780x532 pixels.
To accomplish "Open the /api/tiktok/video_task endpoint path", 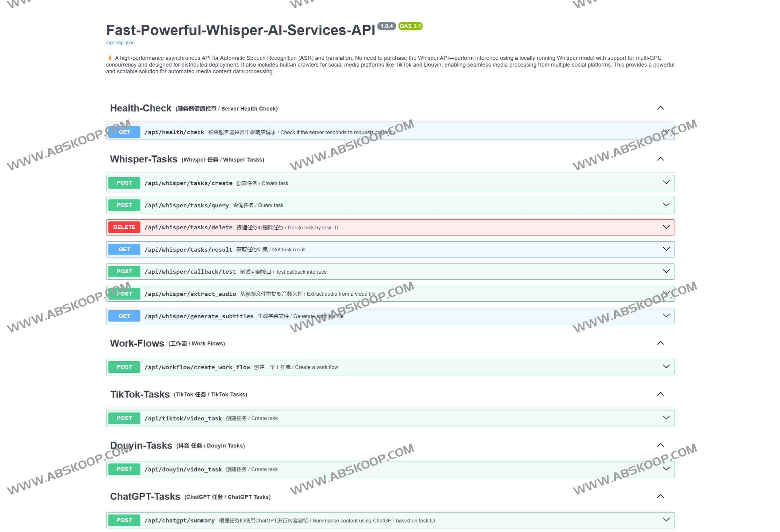I will coord(183,418).
